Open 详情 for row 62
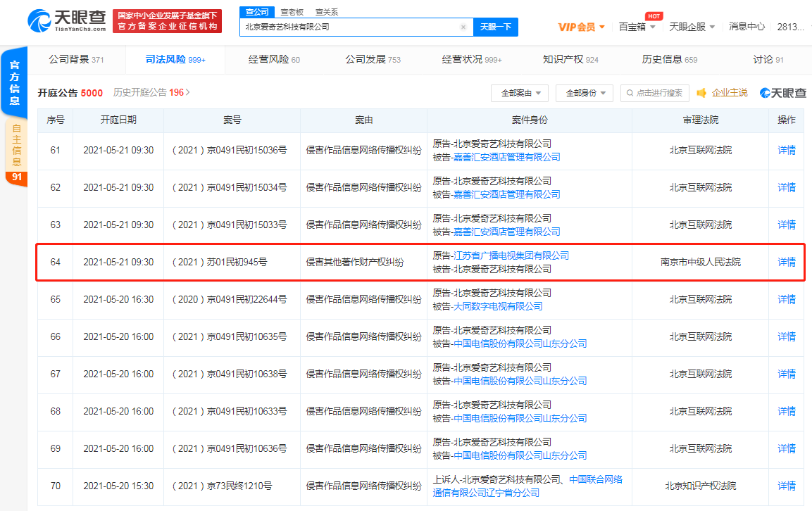The height and width of the screenshot is (511, 812). [787, 187]
